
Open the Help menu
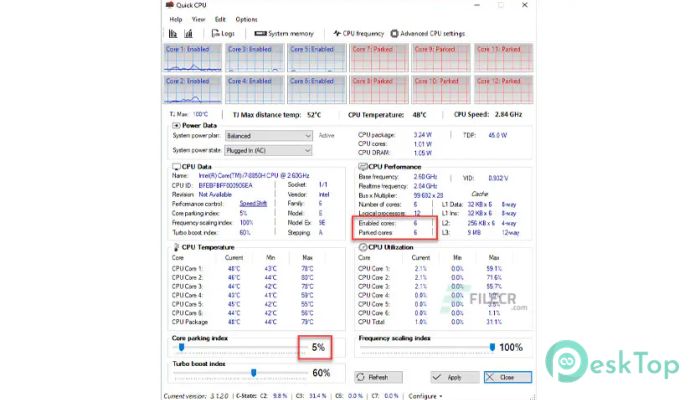tap(175, 19)
